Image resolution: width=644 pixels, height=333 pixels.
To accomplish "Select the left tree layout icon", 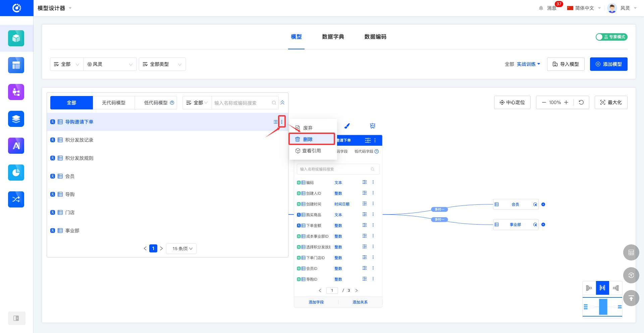I will click(x=589, y=288).
